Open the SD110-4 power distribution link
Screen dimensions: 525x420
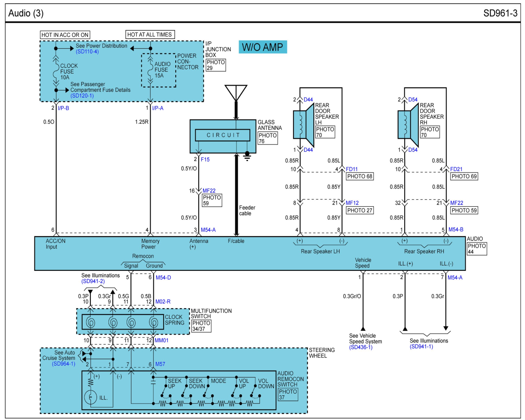point(87,52)
